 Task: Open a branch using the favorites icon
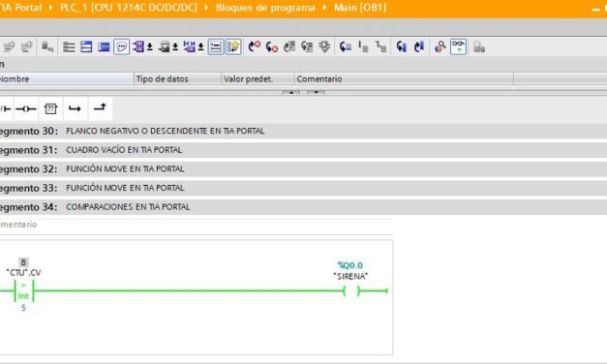(75, 108)
